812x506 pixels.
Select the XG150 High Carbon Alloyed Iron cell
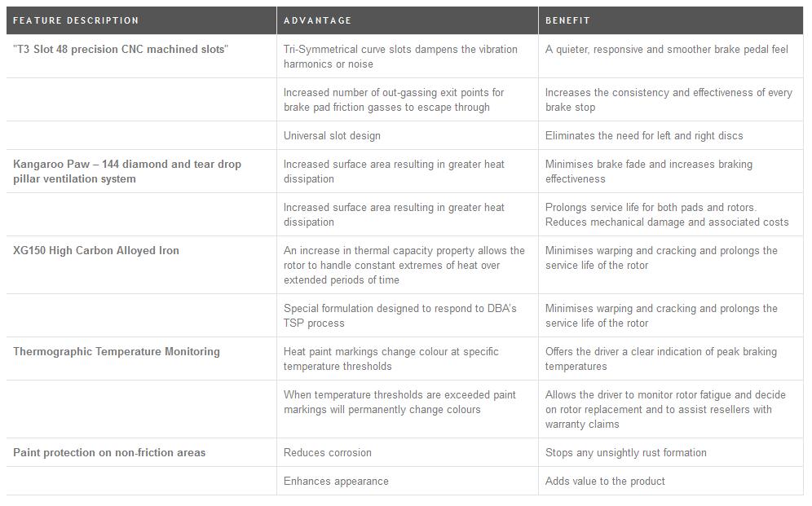96,251
